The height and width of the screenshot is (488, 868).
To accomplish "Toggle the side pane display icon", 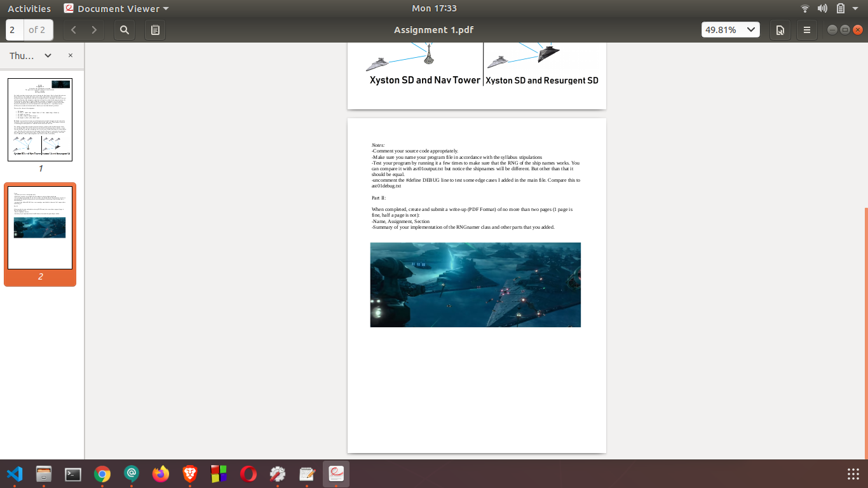I will [x=780, y=29].
